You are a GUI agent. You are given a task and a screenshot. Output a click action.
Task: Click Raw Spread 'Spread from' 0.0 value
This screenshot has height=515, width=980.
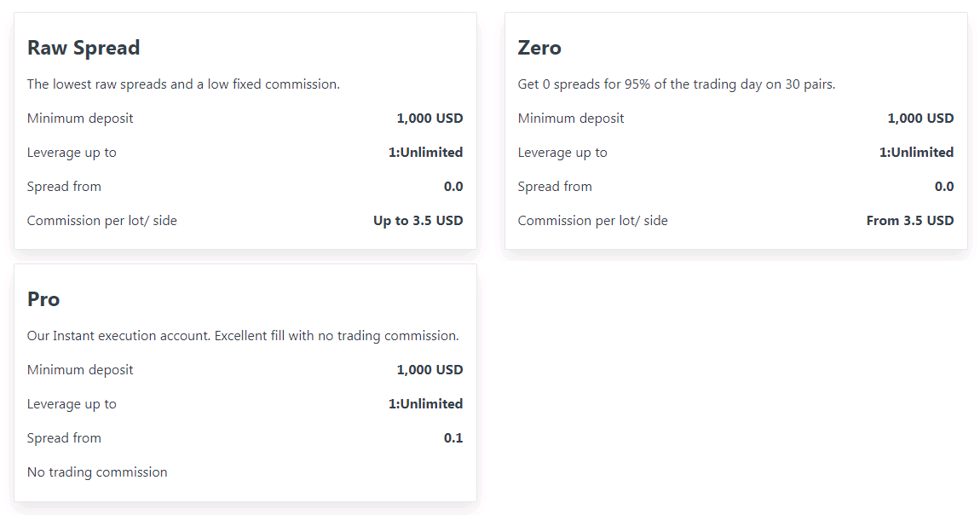point(453,186)
